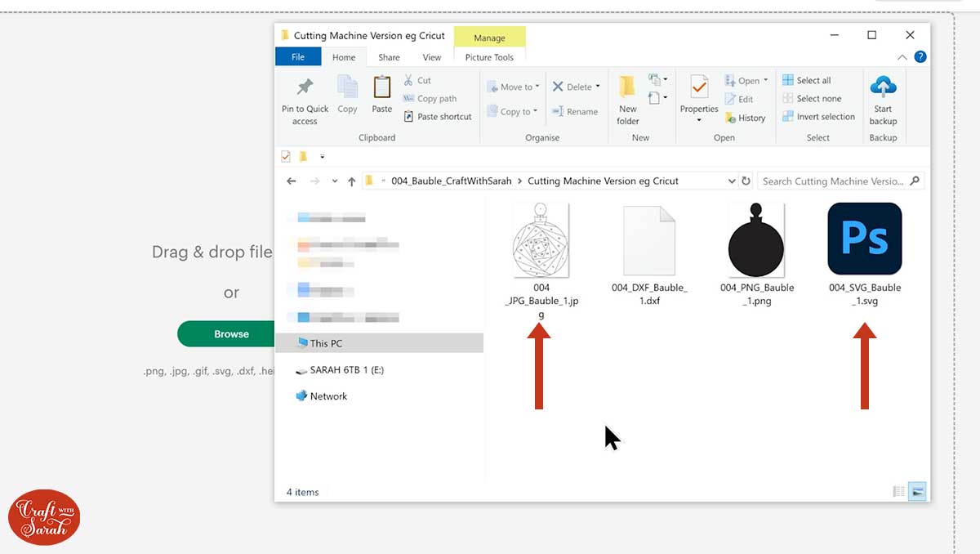Click the New folder icon

(x=627, y=87)
